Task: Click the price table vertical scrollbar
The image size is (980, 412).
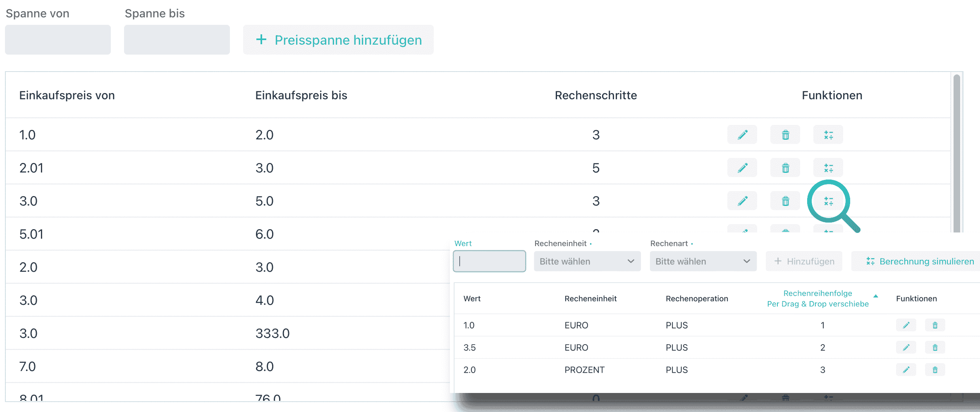Action: (956, 153)
